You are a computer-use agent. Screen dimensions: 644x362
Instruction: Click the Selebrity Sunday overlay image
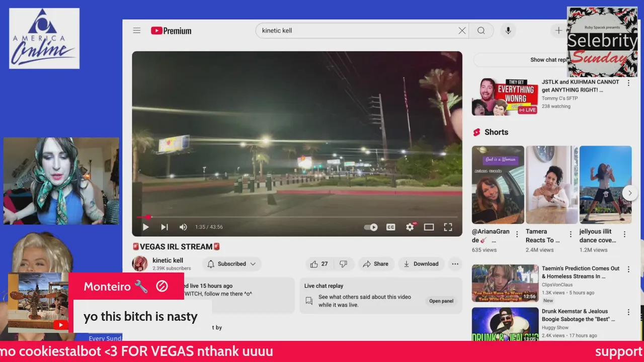(x=602, y=42)
